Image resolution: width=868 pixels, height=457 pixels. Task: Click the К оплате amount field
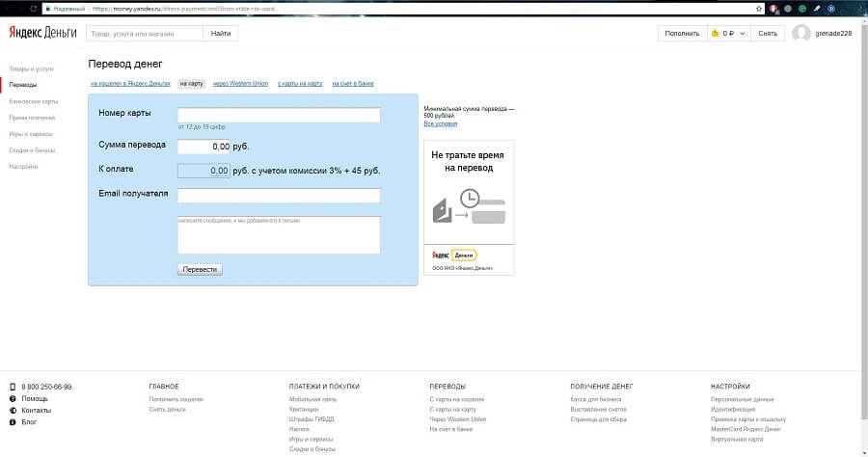coord(203,171)
